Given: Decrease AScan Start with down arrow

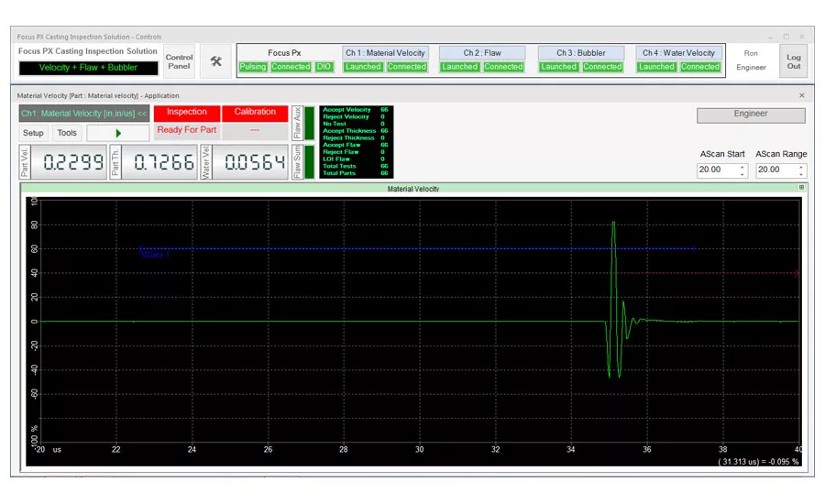Looking at the screenshot, I should (742, 173).
